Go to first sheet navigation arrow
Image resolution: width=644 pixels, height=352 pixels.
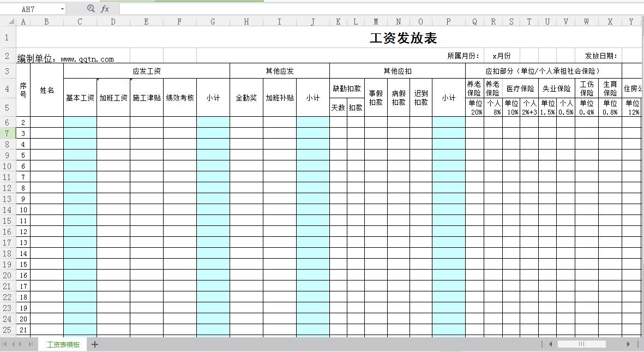click(x=5, y=344)
